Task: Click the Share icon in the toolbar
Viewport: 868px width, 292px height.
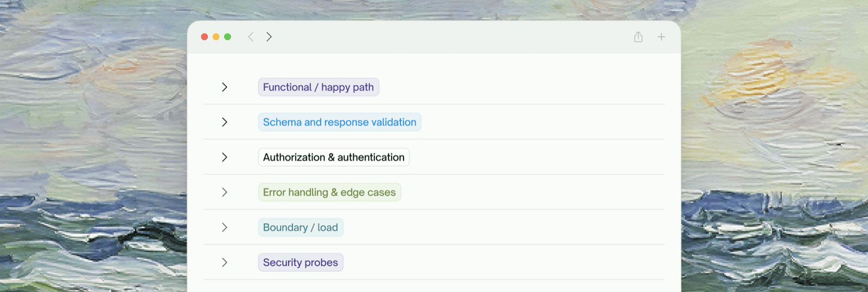Action: [638, 37]
